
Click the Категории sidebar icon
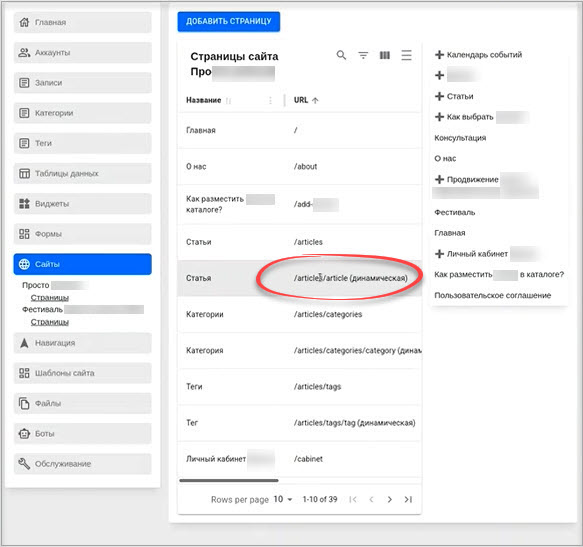coord(24,113)
